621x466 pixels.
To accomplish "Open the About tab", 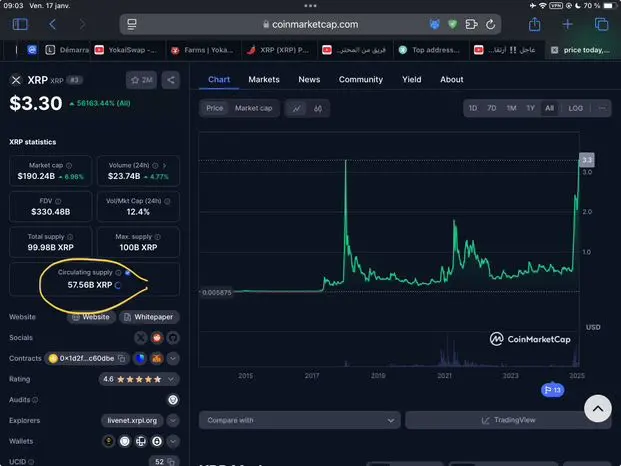I will pyautogui.click(x=451, y=80).
